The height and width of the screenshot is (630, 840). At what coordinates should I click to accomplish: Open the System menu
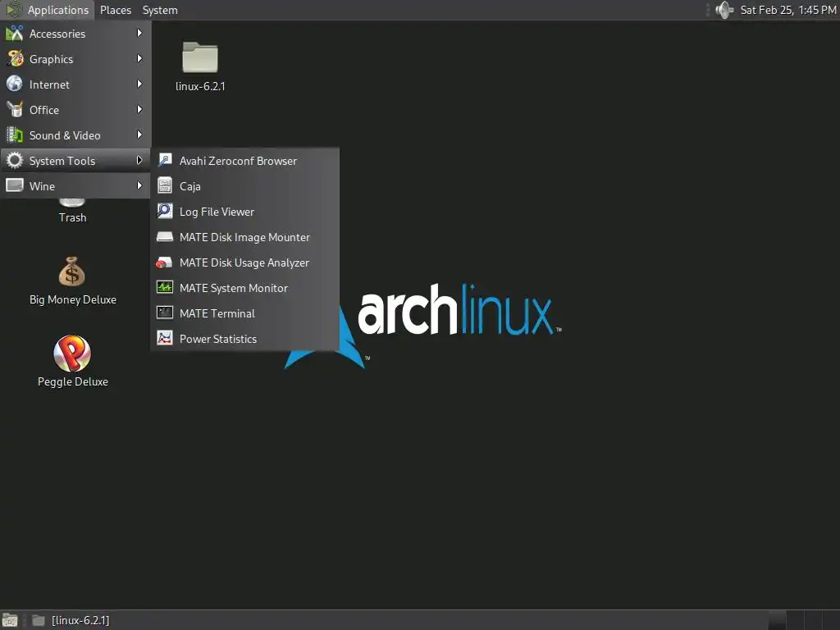(160, 10)
